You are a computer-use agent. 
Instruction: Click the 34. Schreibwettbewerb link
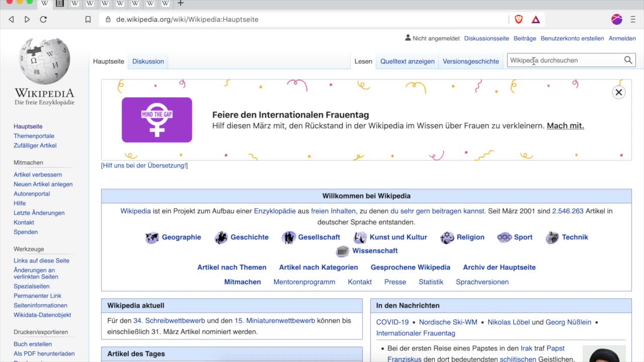169,321
